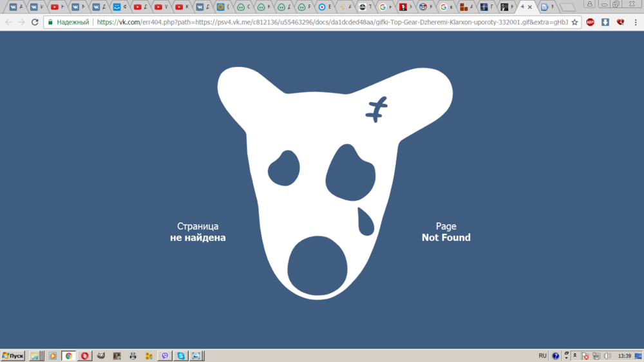Open Viber from the taskbar

point(166,356)
